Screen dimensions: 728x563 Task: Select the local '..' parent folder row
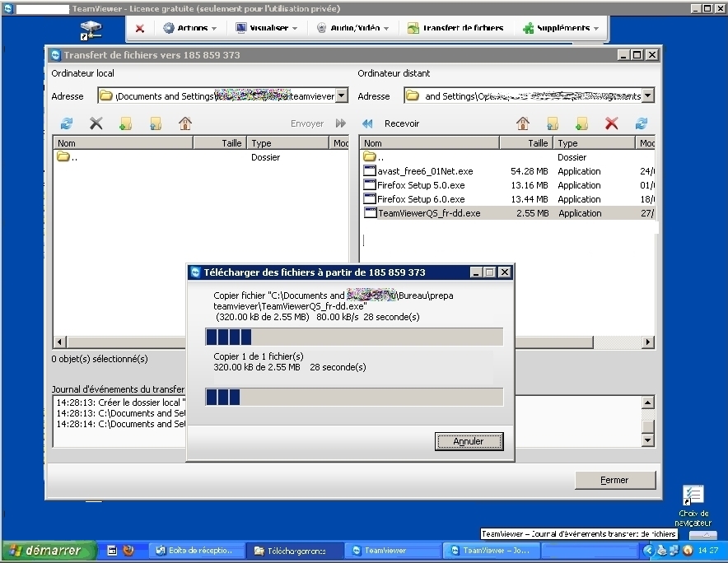(x=201, y=157)
